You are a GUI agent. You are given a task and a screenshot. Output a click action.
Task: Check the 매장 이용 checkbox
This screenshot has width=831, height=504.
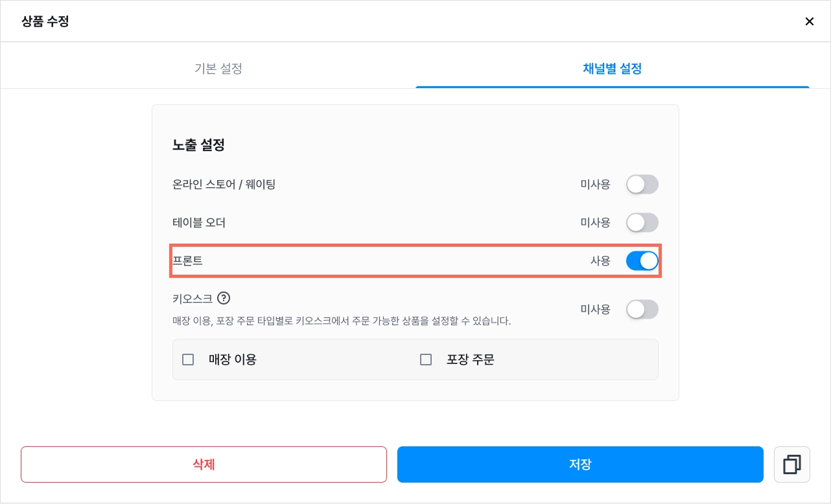(x=188, y=360)
